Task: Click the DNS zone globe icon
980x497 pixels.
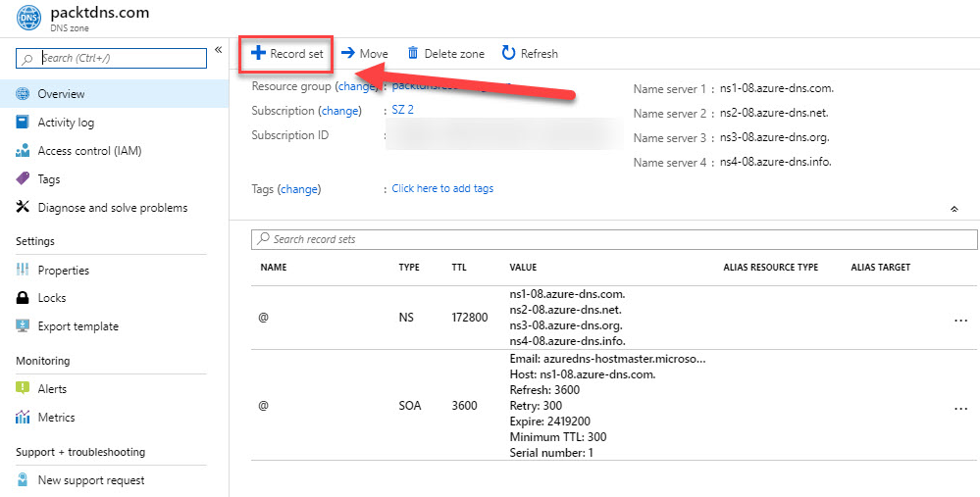Action: [26, 18]
